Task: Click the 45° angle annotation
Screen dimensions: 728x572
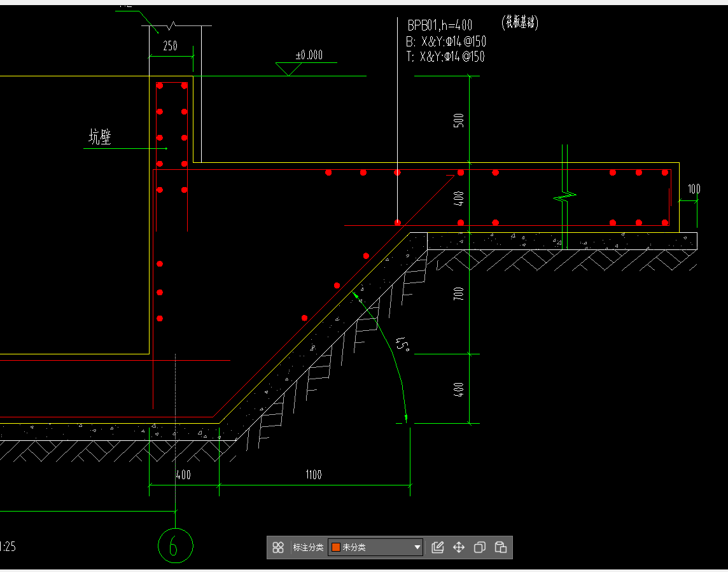Action: [403, 345]
